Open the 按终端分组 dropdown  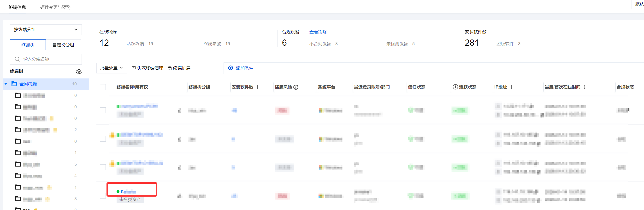pyautogui.click(x=46, y=30)
